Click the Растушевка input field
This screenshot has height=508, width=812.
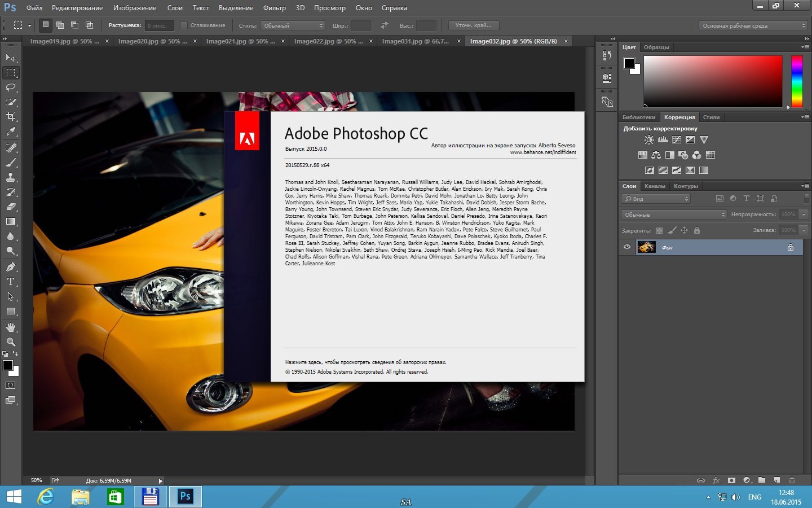(x=160, y=25)
